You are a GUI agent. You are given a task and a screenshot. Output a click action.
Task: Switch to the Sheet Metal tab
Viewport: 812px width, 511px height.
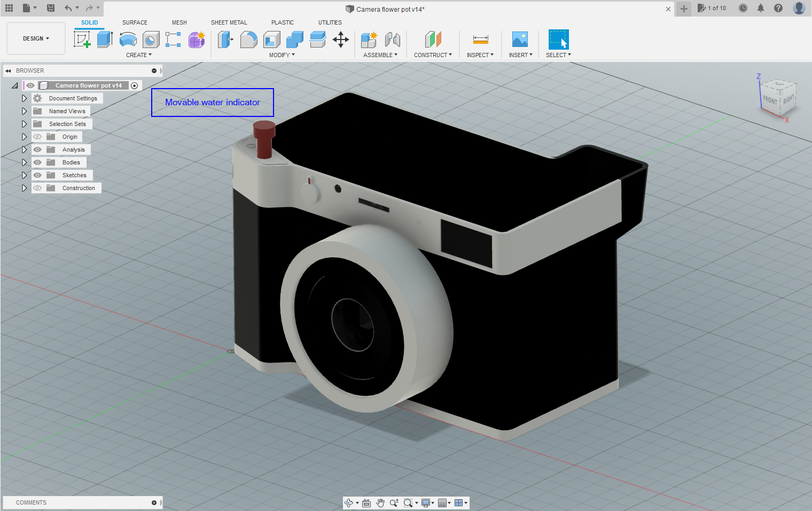coord(229,22)
